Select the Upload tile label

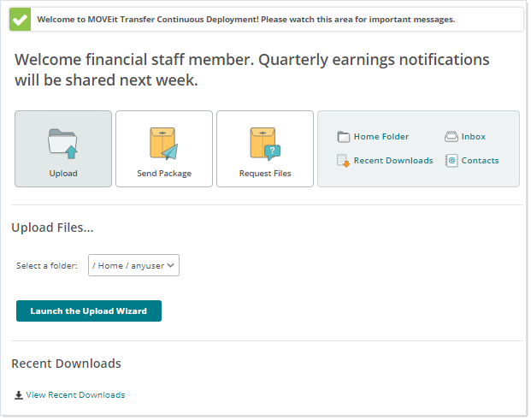tap(63, 174)
